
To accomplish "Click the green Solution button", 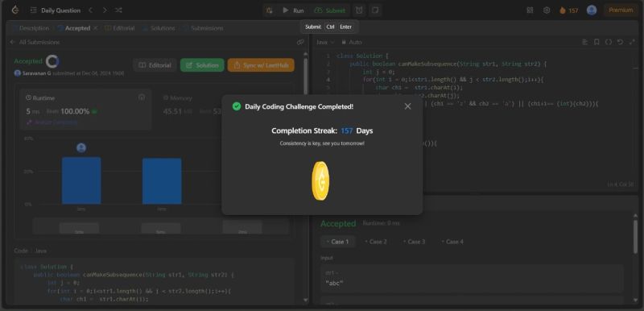I will [202, 65].
